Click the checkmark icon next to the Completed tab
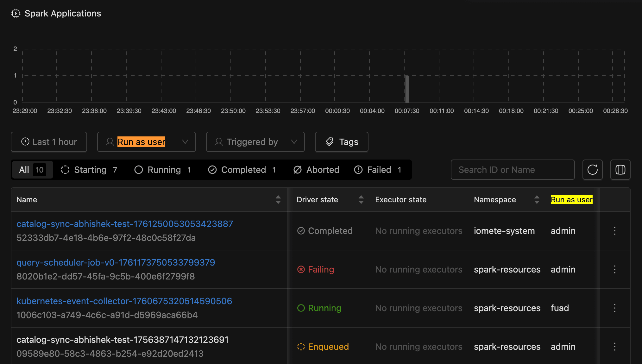Screen dimensions: 642x364 [x=212, y=170]
